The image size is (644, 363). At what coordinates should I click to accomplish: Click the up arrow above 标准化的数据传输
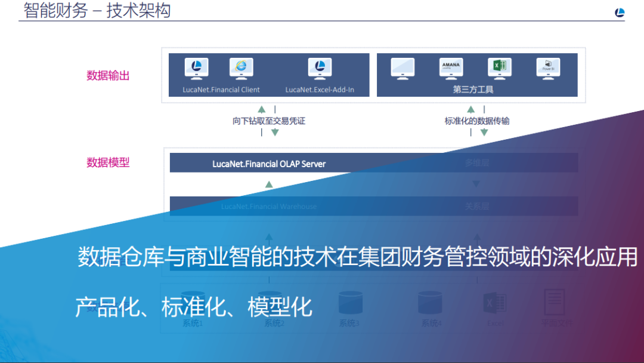(471, 109)
